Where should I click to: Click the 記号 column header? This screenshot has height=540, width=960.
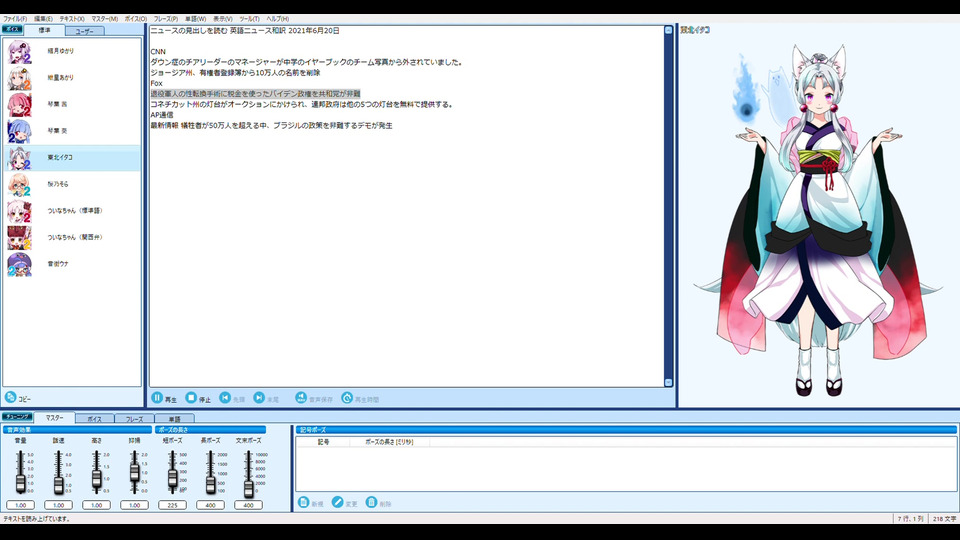[323, 441]
